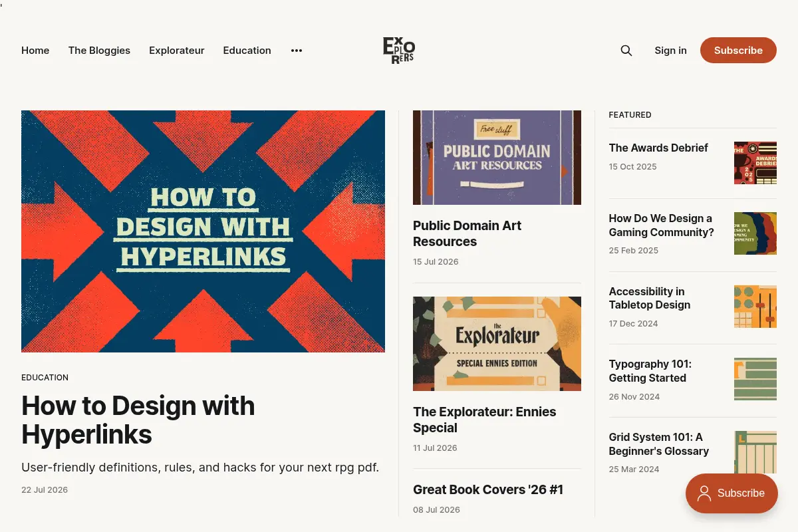Open Great Book Covers '26 #1

[488, 490]
